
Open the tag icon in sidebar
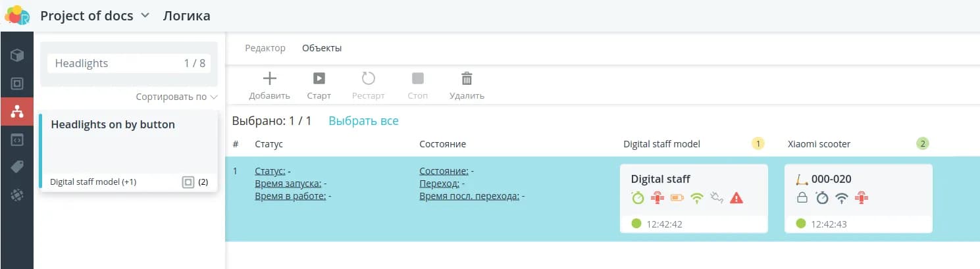[x=16, y=167]
